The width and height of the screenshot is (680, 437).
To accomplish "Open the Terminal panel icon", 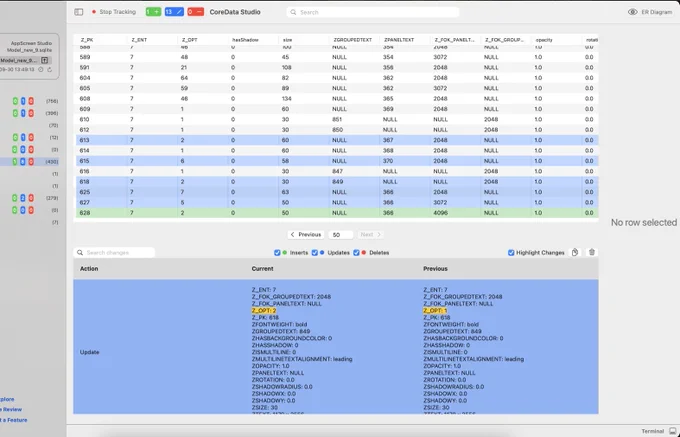I will pos(673,431).
